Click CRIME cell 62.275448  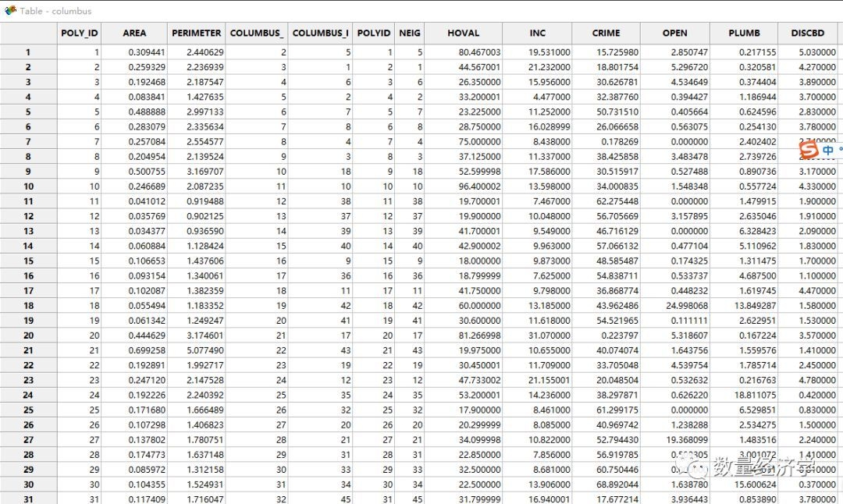click(606, 201)
